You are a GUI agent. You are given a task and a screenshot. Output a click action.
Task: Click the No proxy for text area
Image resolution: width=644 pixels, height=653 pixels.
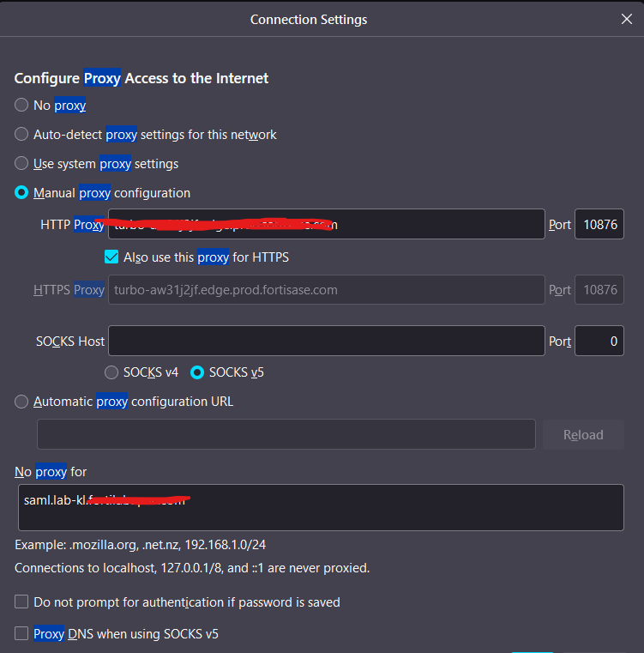[x=321, y=508]
